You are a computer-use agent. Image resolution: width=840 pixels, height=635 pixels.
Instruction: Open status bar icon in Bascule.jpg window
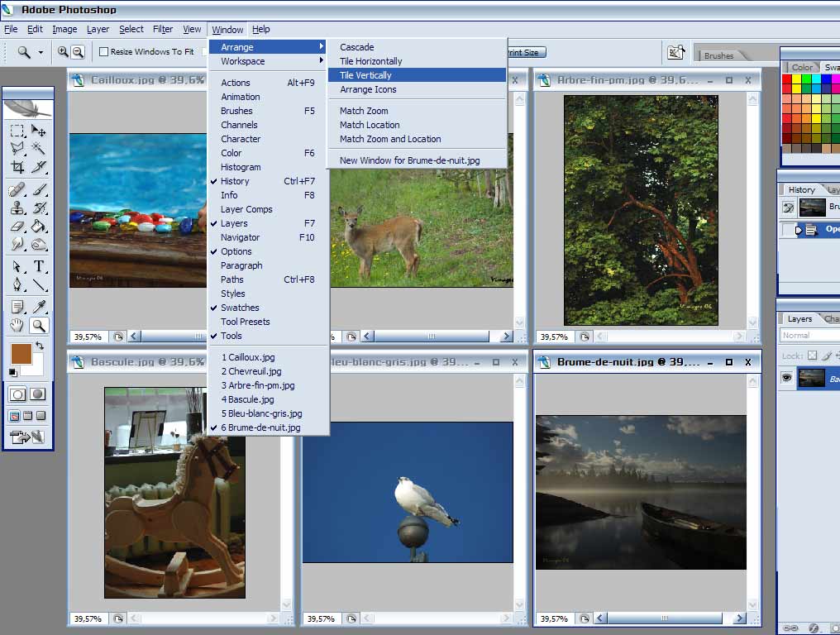[118, 618]
